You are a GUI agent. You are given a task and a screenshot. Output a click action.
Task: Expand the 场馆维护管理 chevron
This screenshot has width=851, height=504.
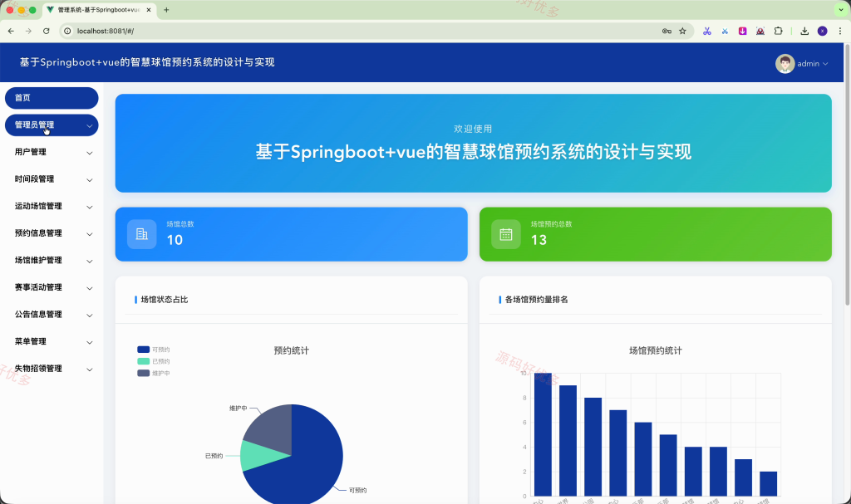(90, 262)
